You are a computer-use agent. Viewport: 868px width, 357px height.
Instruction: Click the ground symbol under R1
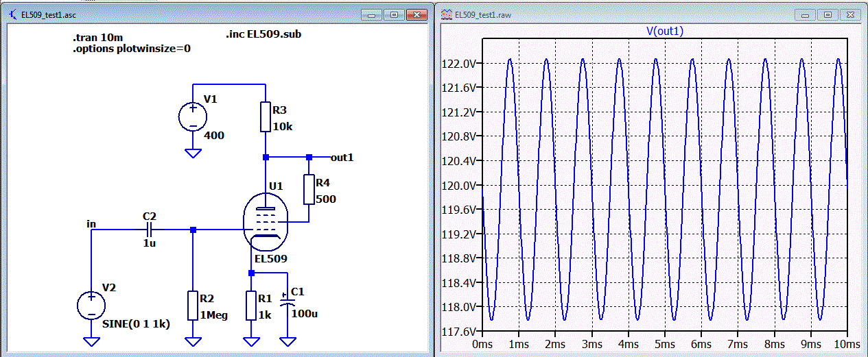(x=251, y=341)
